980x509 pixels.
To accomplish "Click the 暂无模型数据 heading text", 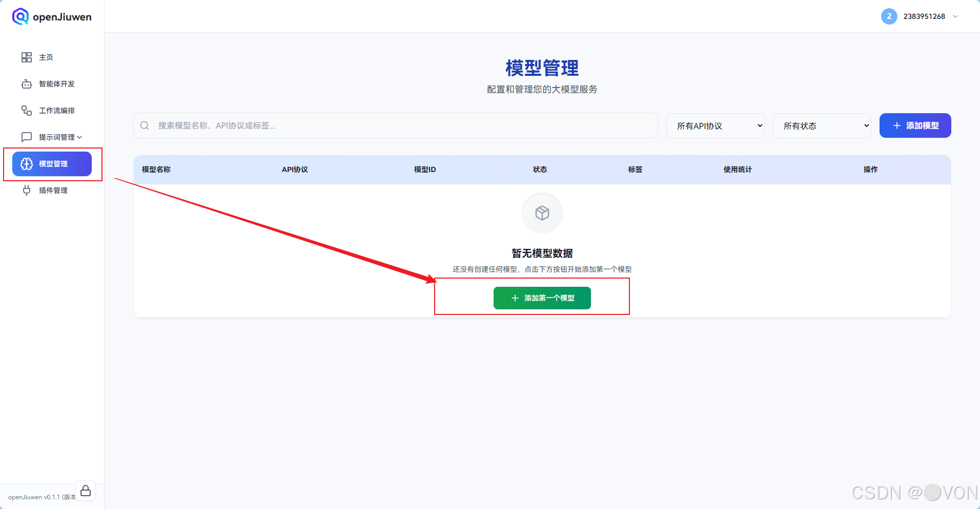I will click(542, 253).
